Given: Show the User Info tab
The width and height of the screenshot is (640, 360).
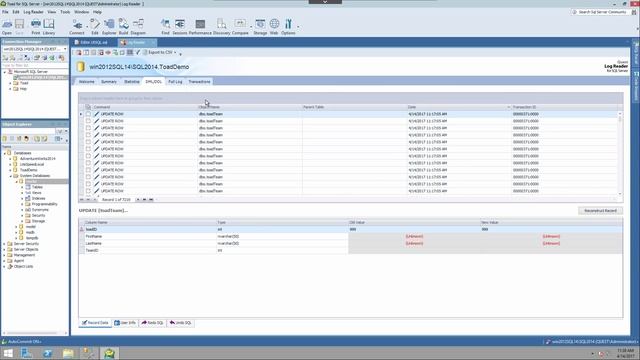Looking at the screenshot, I should [x=125, y=323].
